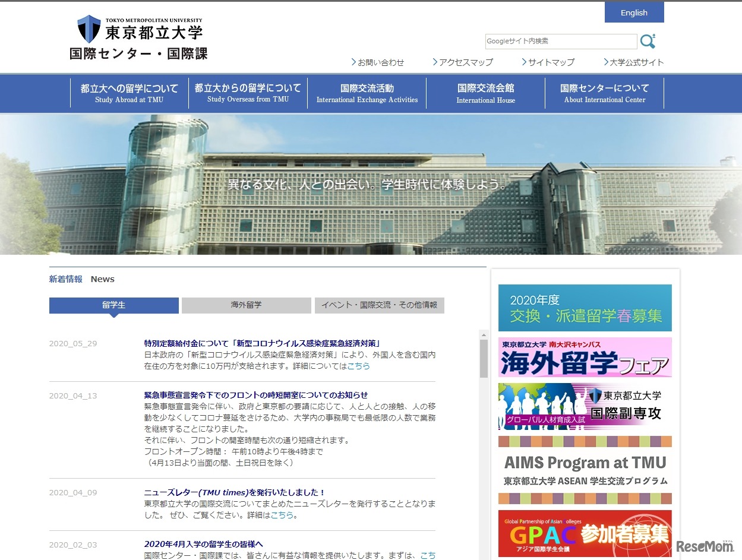The height and width of the screenshot is (560, 742).
Task: Switch to the 海外留学 news tab
Action: 245,305
